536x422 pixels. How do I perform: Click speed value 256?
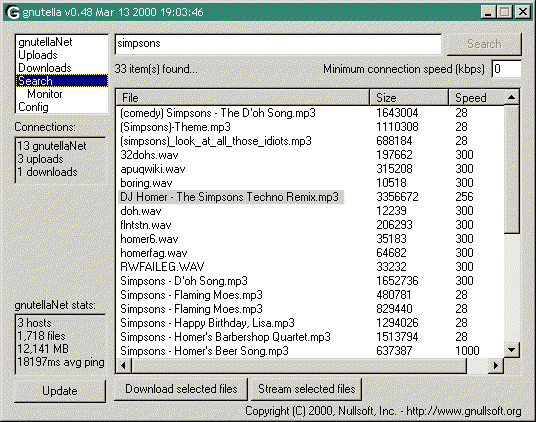464,197
